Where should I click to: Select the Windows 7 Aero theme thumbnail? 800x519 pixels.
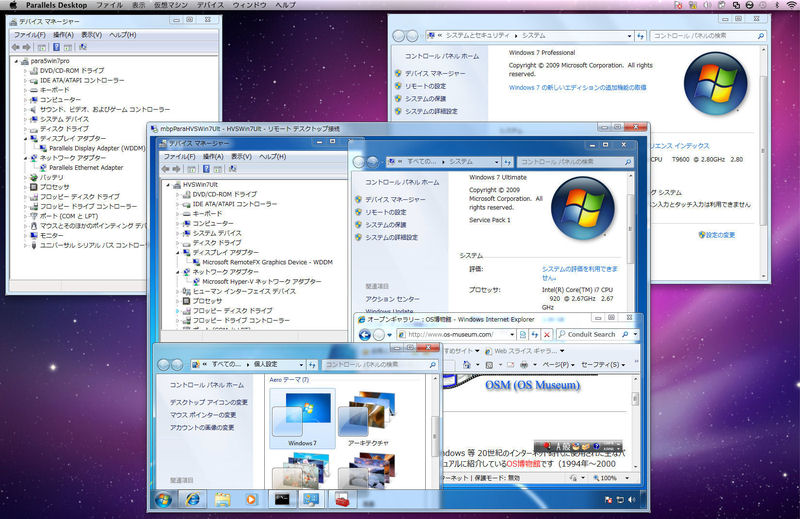coord(302,418)
